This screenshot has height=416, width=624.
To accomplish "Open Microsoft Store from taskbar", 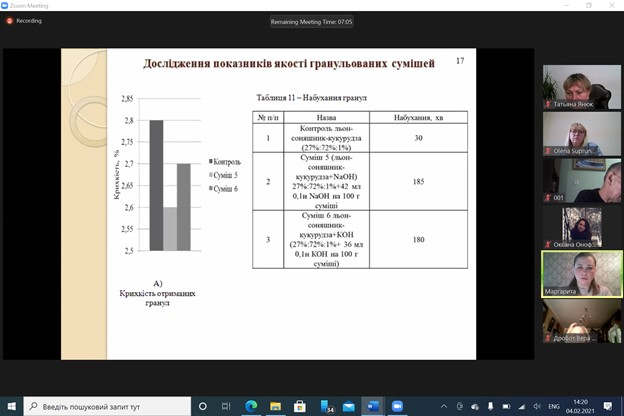I will (x=300, y=406).
